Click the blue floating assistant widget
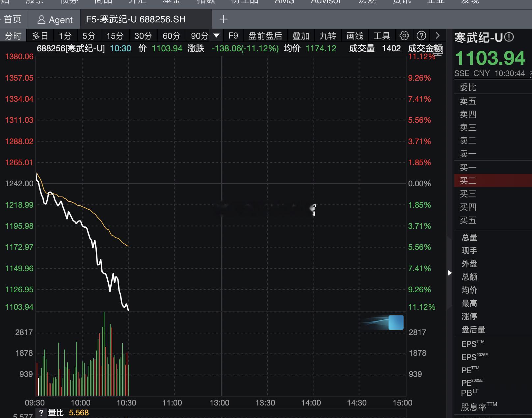This screenshot has height=418, width=532. 396,323
